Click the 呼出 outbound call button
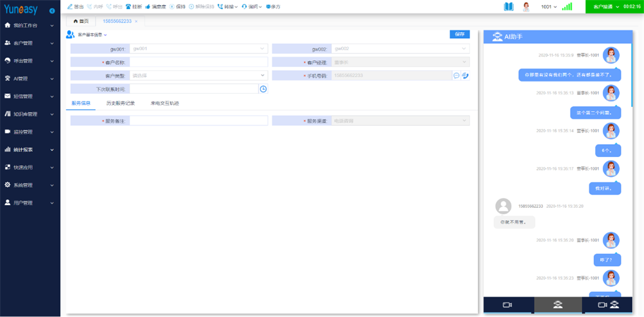644x317 pixels. (x=114, y=6)
